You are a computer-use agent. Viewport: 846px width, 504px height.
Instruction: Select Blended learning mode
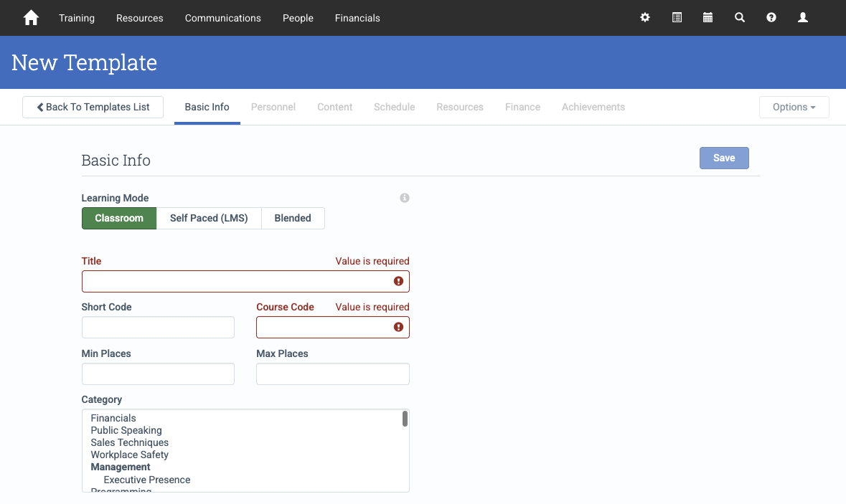(293, 219)
